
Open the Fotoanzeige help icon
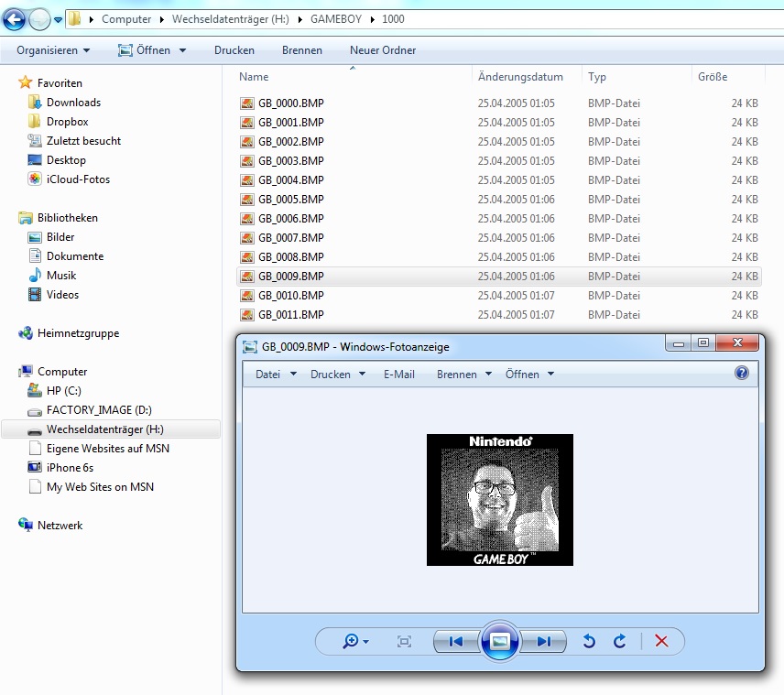point(742,373)
